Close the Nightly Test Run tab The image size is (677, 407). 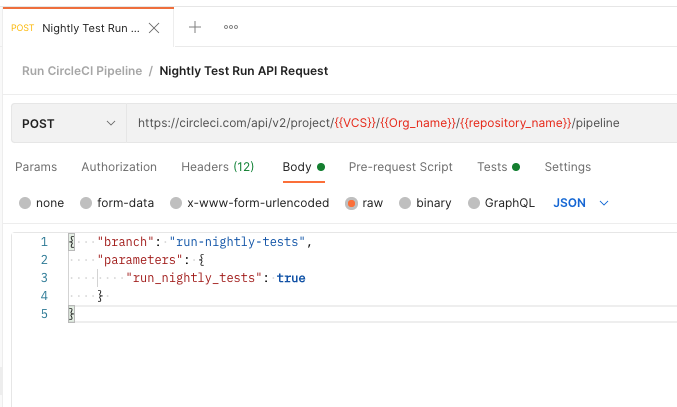(x=154, y=28)
